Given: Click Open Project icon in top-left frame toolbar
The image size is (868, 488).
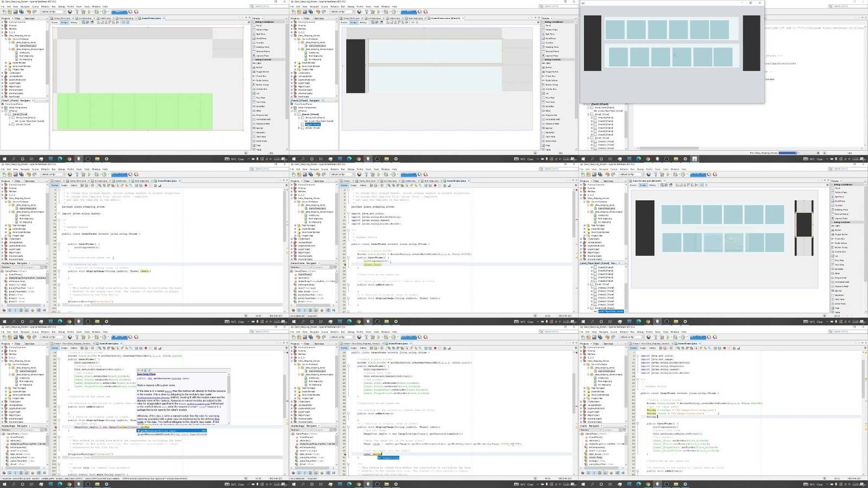Looking at the screenshot, I should coord(16,11).
